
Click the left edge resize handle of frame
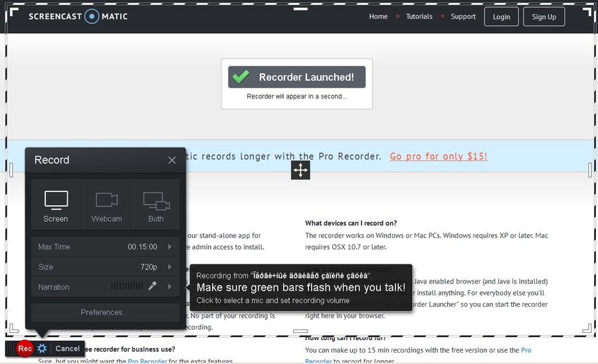click(11, 170)
